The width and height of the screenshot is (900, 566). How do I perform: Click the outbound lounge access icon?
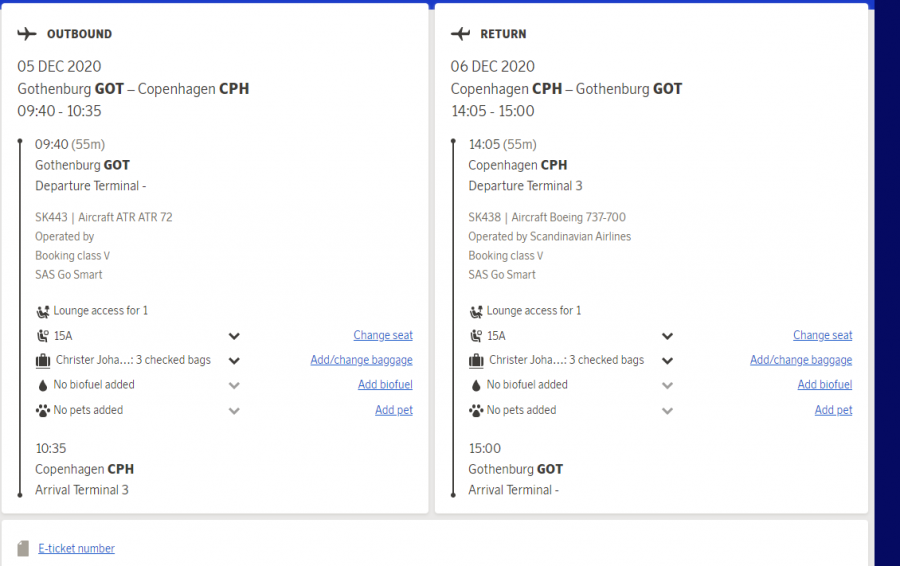42,311
